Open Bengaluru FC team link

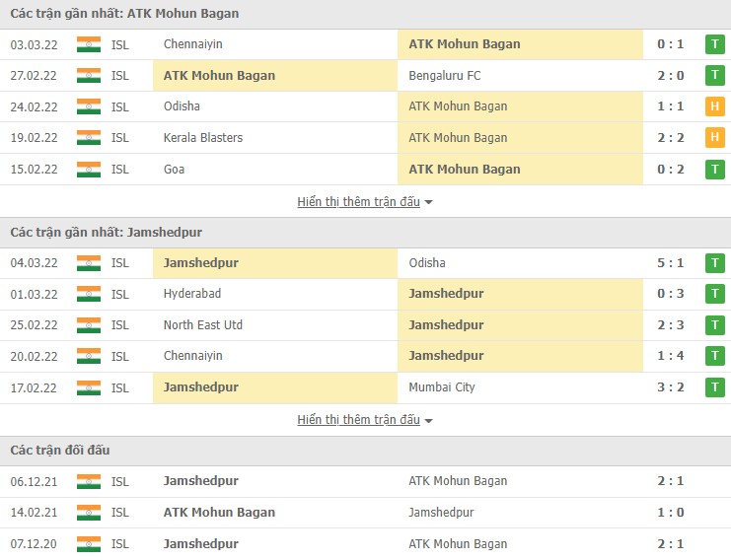445,75
